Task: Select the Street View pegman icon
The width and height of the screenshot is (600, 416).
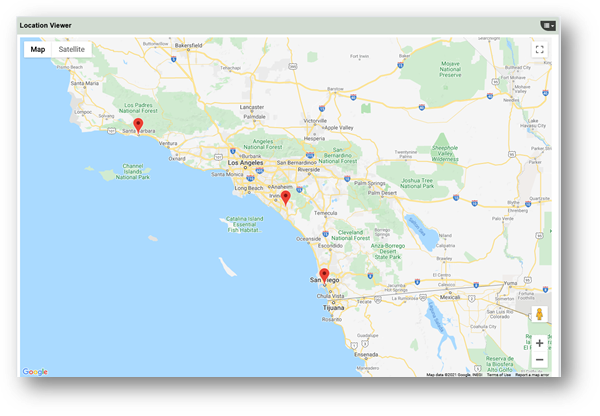Action: tap(540, 314)
